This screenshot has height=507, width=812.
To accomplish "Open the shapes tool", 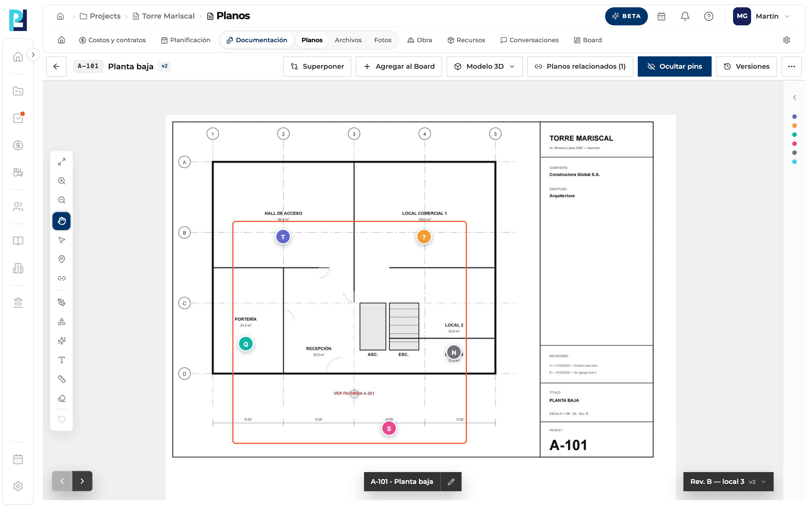I will [62, 322].
